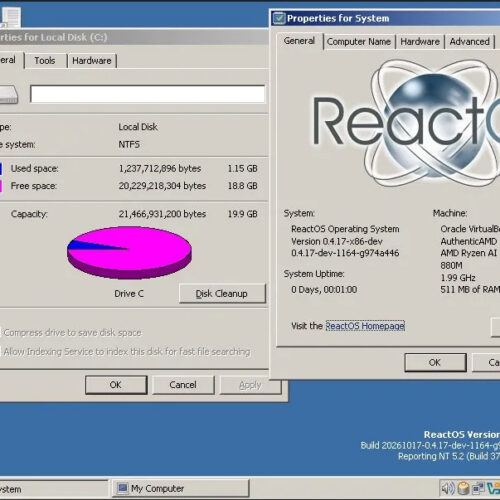The image size is (500, 500).
Task: Click the '18.8 GB' value
Action: coord(242,186)
